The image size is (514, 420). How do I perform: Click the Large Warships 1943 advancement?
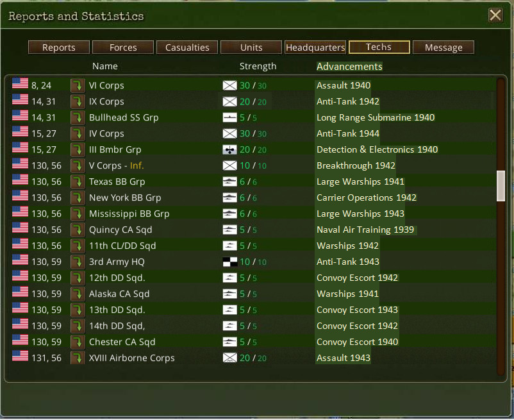361,214
